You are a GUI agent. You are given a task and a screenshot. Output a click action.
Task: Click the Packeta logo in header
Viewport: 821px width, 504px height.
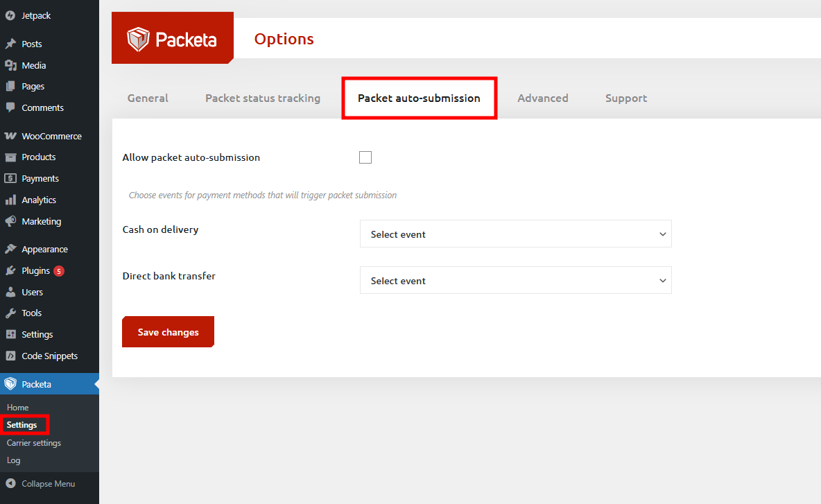[172, 40]
